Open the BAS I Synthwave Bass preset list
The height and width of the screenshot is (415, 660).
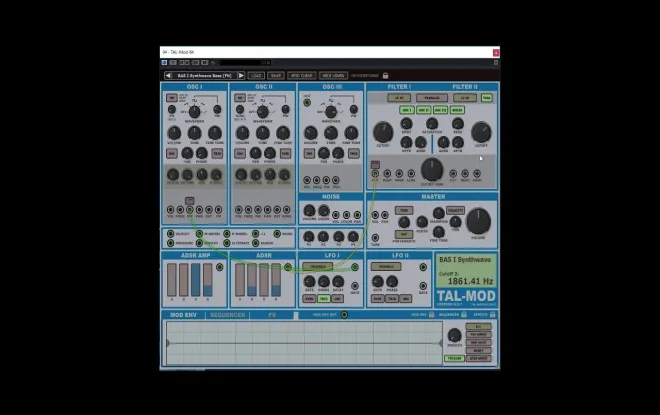[x=205, y=75]
